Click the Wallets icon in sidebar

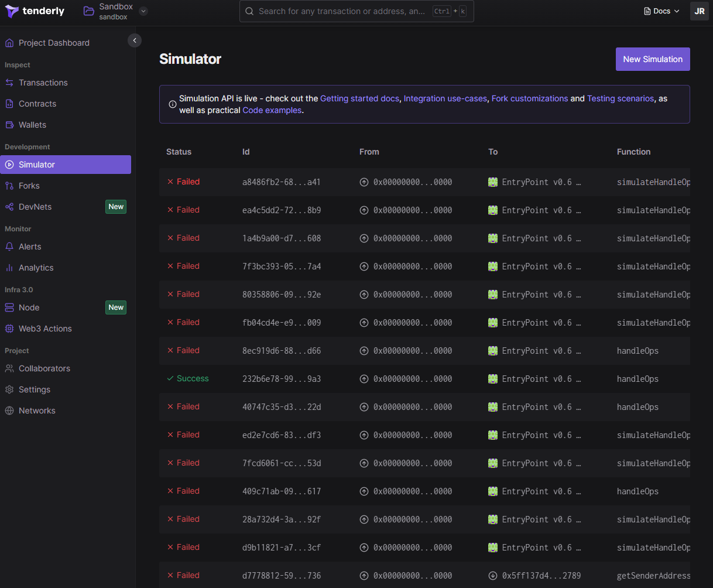point(9,125)
